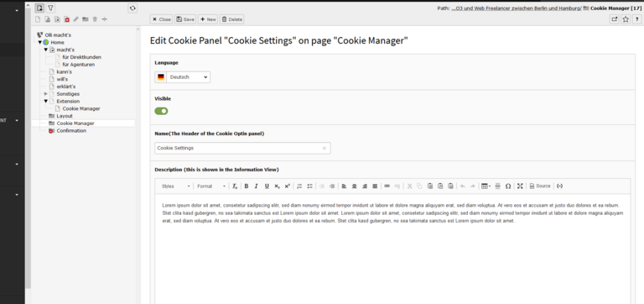Insert horizontal line
Viewport: 644px width, 304px height.
[x=498, y=186]
